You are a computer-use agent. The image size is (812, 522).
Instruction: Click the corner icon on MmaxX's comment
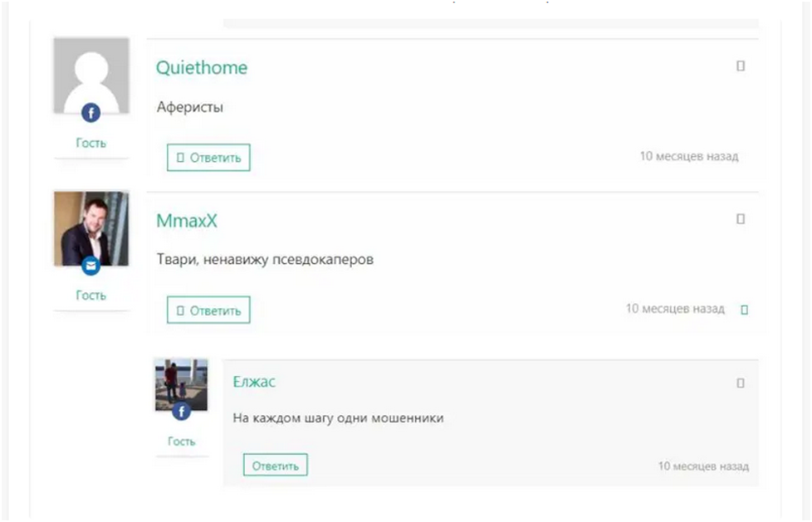741,219
